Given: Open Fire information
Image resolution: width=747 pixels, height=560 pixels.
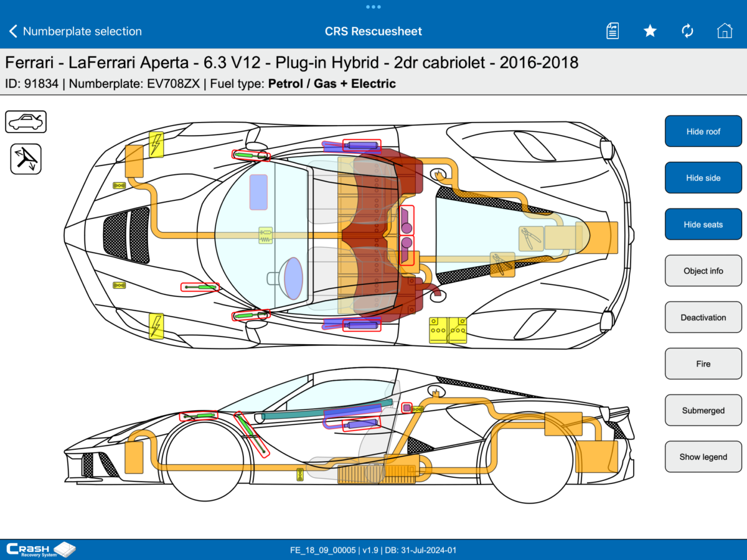Looking at the screenshot, I should [x=703, y=364].
